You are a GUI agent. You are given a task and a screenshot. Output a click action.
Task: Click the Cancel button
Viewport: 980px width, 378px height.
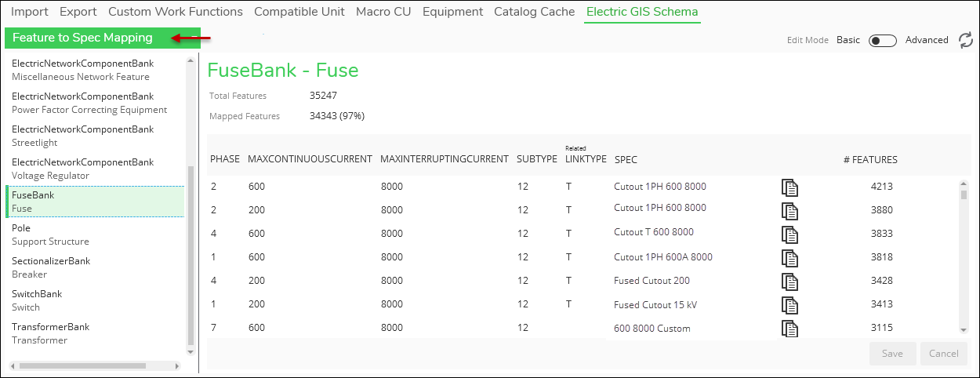click(944, 354)
